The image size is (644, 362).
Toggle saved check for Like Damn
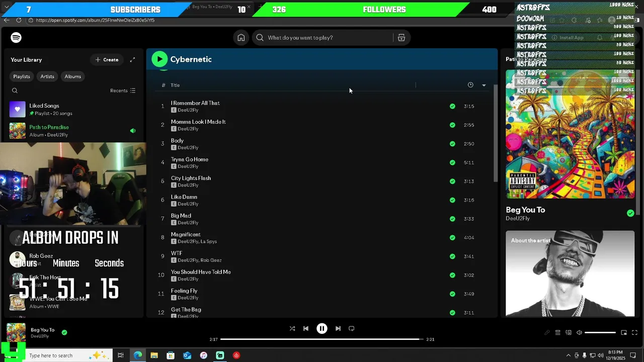[x=452, y=200]
